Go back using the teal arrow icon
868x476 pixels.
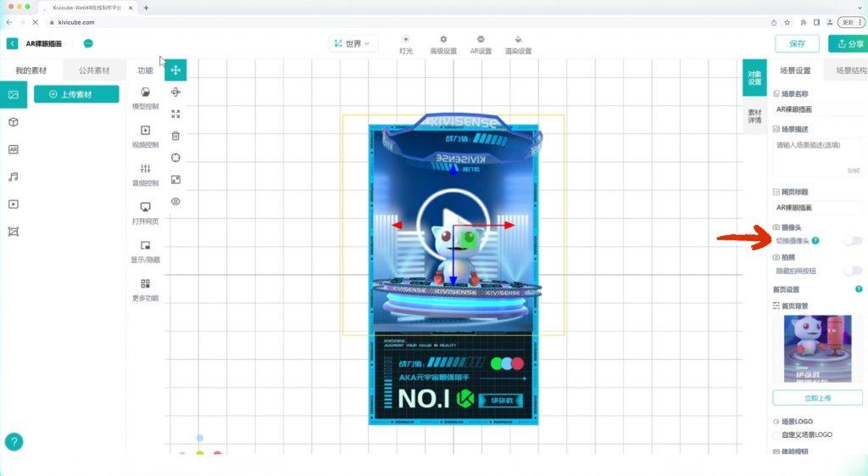click(x=12, y=44)
